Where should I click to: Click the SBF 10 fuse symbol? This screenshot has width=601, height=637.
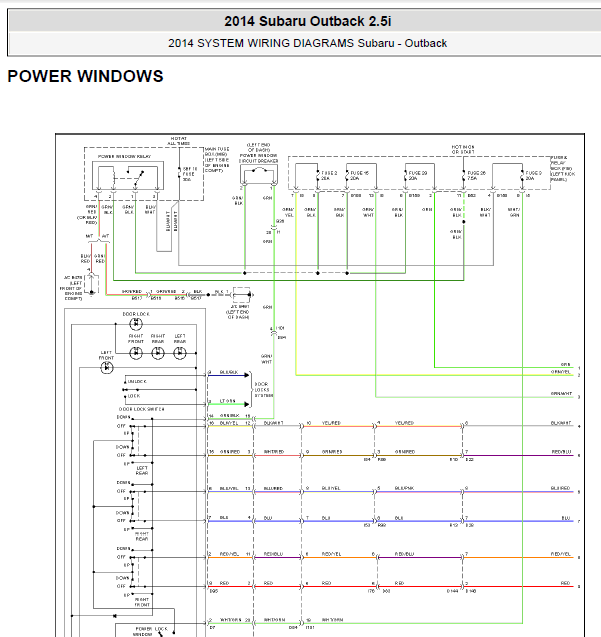[x=179, y=173]
